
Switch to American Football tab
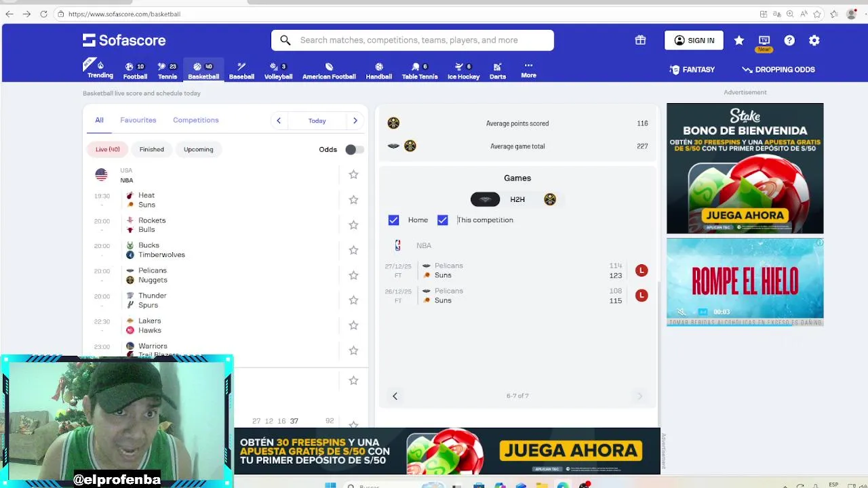pos(329,70)
